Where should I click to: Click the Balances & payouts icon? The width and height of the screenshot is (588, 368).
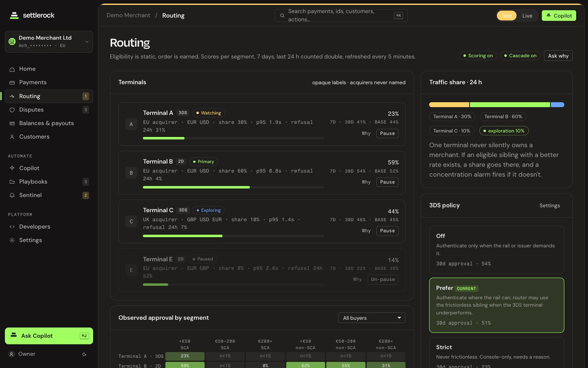[12, 123]
